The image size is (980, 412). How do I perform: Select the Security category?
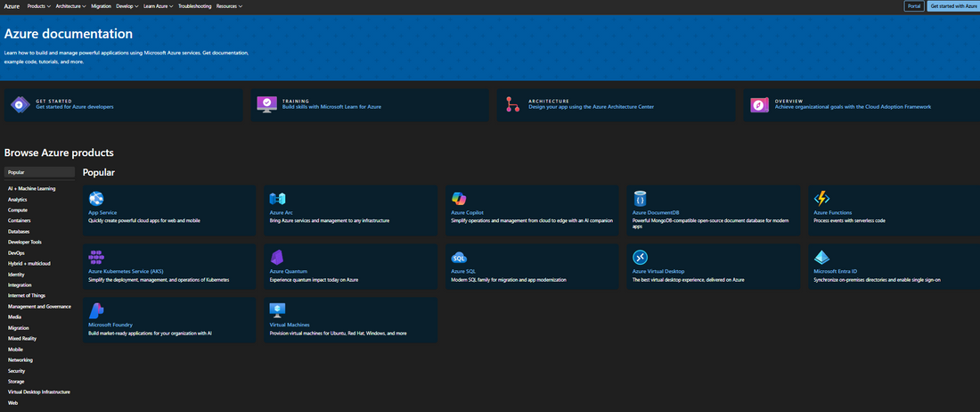17,371
